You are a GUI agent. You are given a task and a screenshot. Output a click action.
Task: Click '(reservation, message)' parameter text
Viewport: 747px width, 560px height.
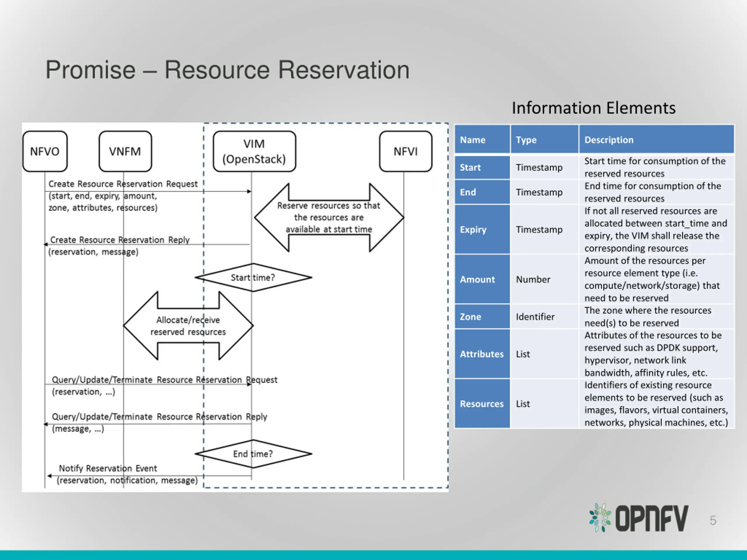click(94, 252)
